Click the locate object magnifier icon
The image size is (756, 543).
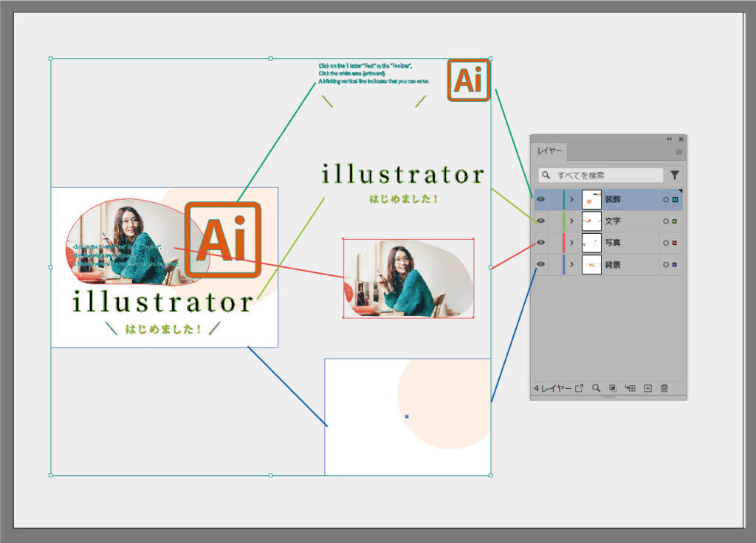pos(596,388)
